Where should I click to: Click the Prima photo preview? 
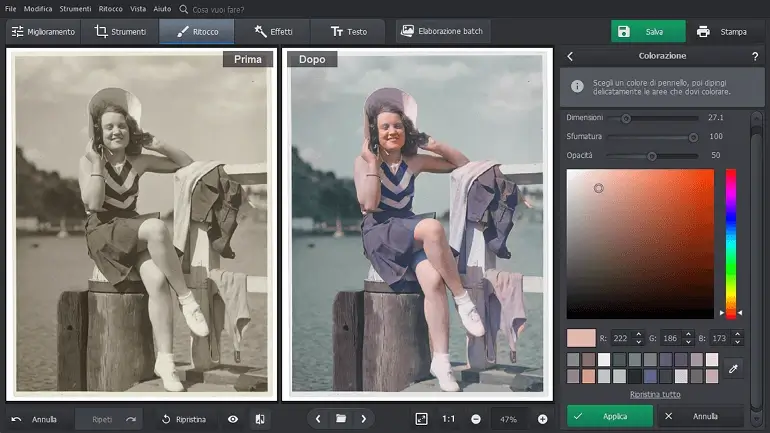(x=141, y=224)
